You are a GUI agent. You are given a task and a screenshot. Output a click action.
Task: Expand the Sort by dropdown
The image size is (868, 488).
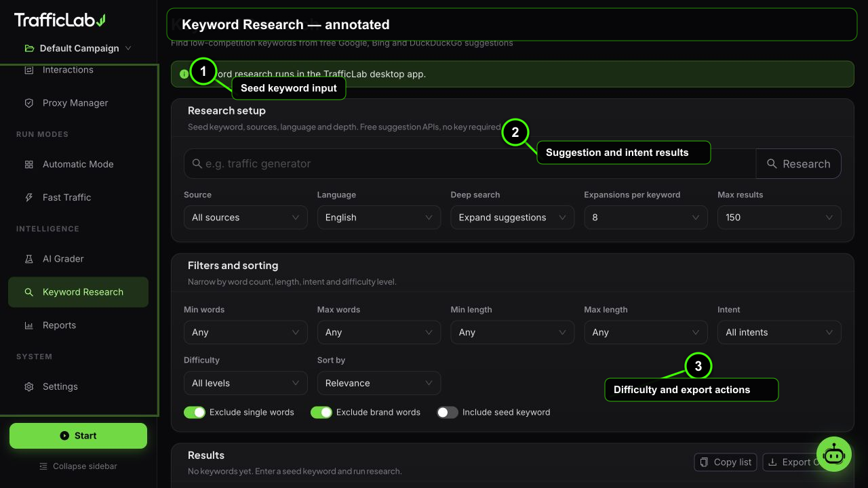pos(379,383)
